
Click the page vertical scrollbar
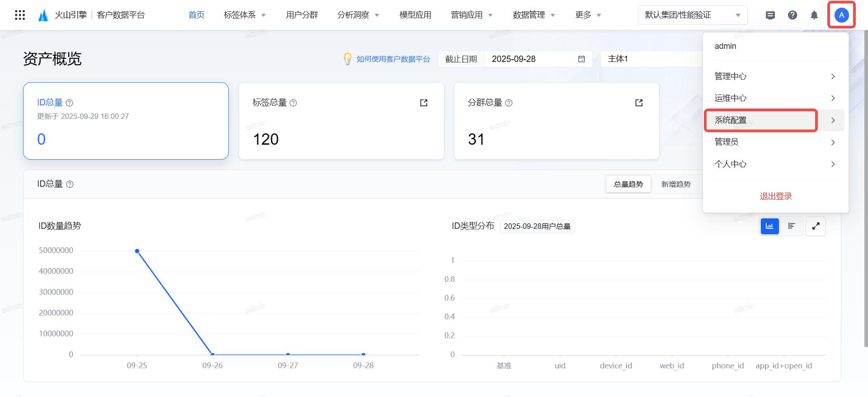(x=865, y=190)
